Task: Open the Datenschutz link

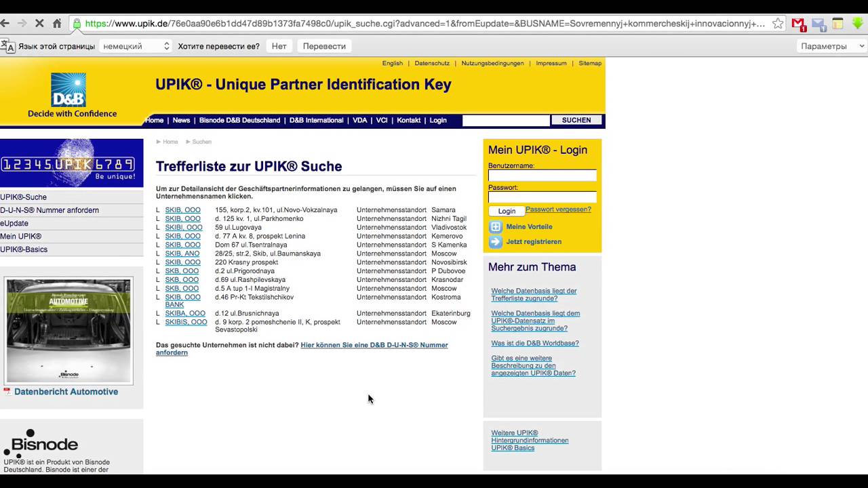Action: click(x=432, y=63)
